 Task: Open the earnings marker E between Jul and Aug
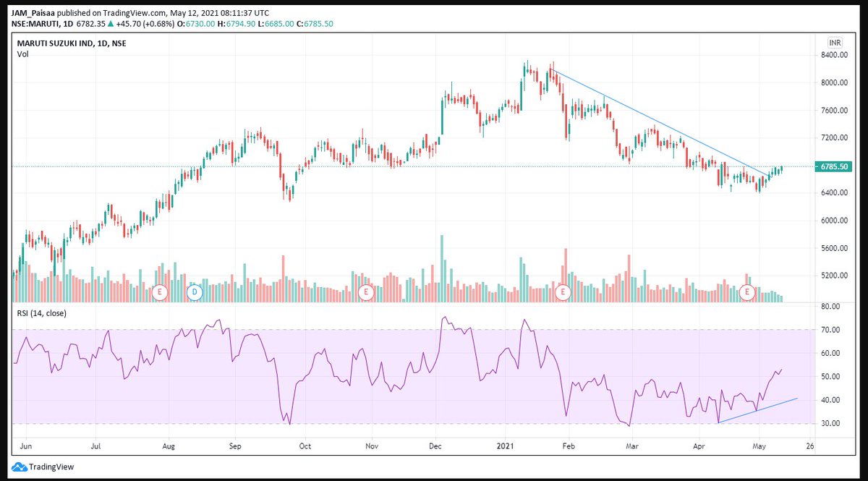[161, 292]
